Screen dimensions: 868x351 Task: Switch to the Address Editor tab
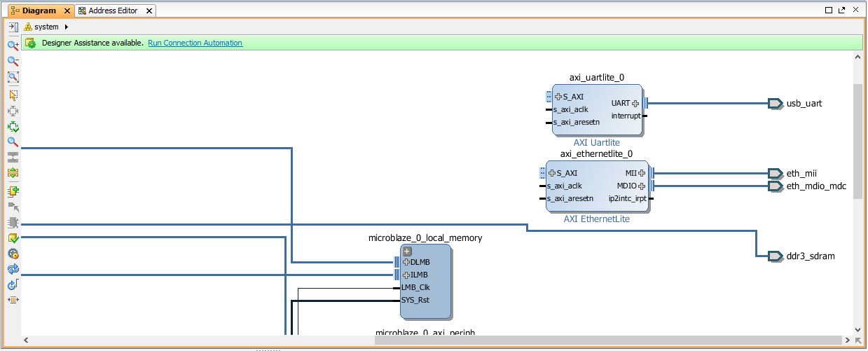tap(113, 11)
